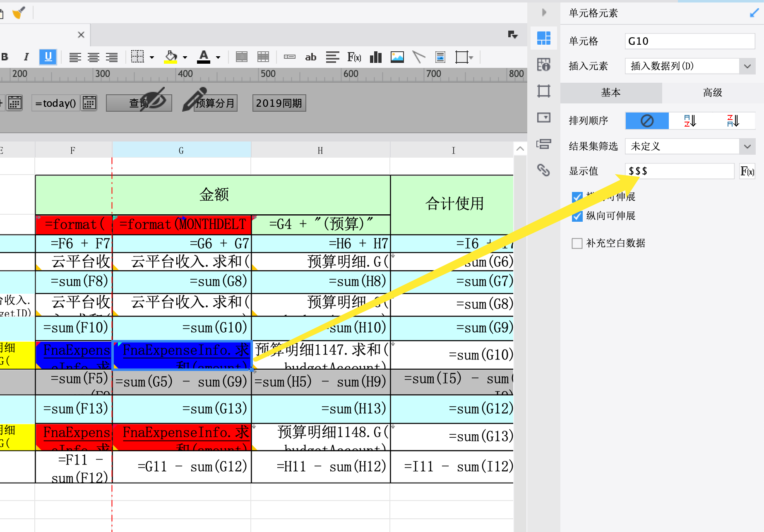Click the 预算分月 button
This screenshot has height=532, width=764.
pyautogui.click(x=215, y=103)
